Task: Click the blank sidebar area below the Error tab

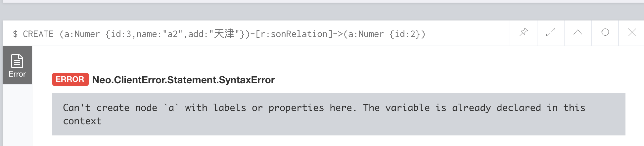Action: click(x=17, y=115)
